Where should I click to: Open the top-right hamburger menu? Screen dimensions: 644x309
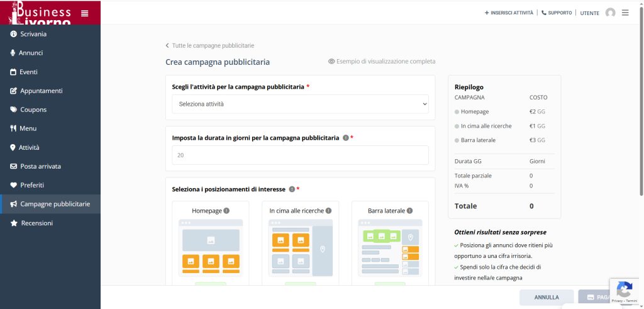pyautogui.click(x=625, y=13)
